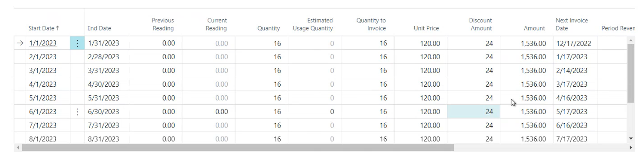Image resolution: width=644 pixels, height=163 pixels.
Task: Select Next Invoice Date 4/16/2023
Action: click(x=575, y=98)
